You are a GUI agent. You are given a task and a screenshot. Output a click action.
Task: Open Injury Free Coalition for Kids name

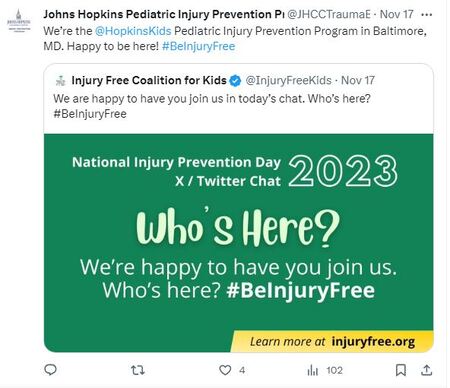click(149, 80)
